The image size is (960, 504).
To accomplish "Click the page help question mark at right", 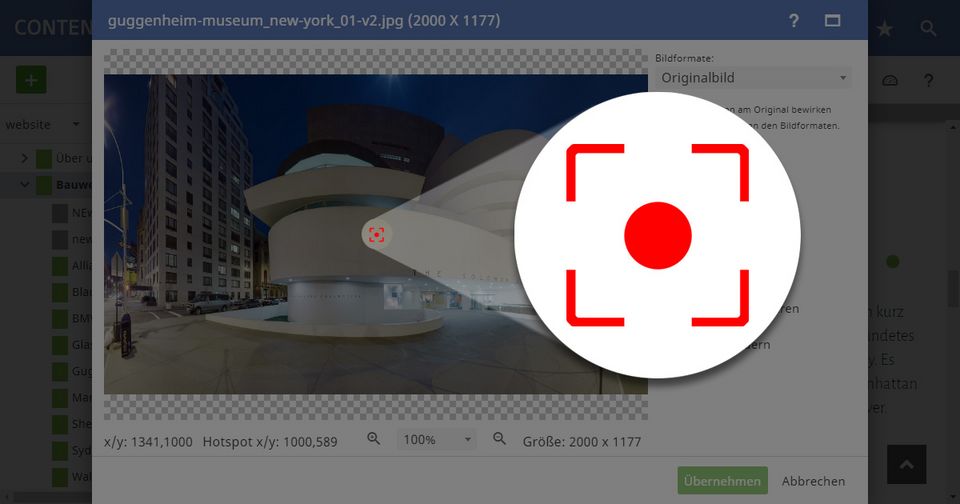I will (x=928, y=81).
